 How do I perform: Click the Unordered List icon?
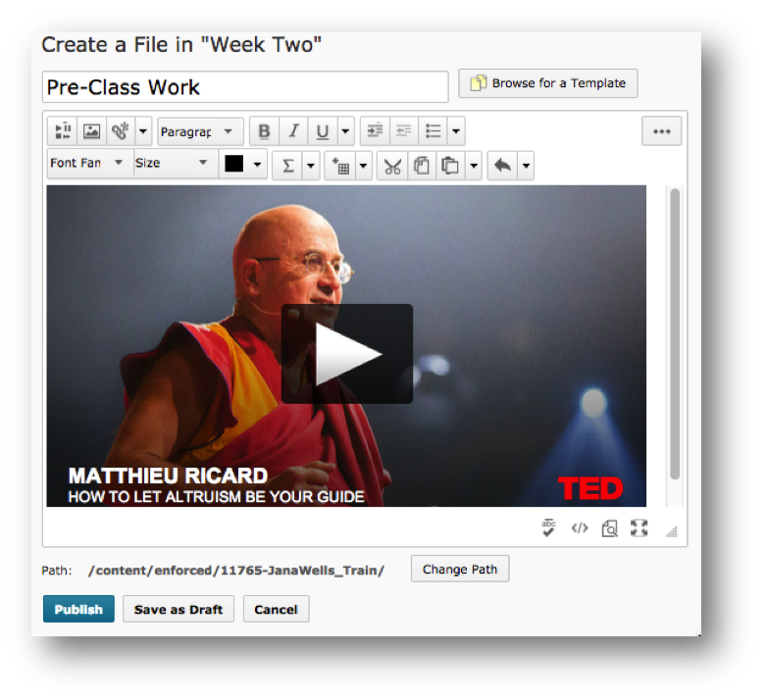433,131
